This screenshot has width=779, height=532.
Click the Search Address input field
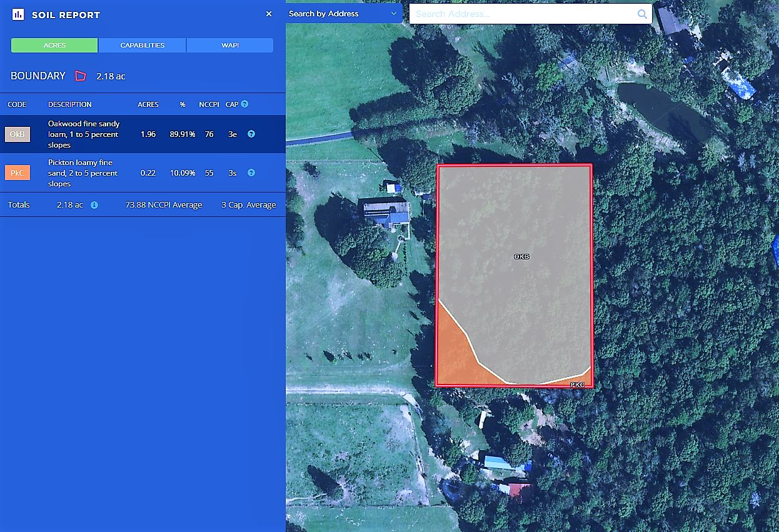pos(522,14)
